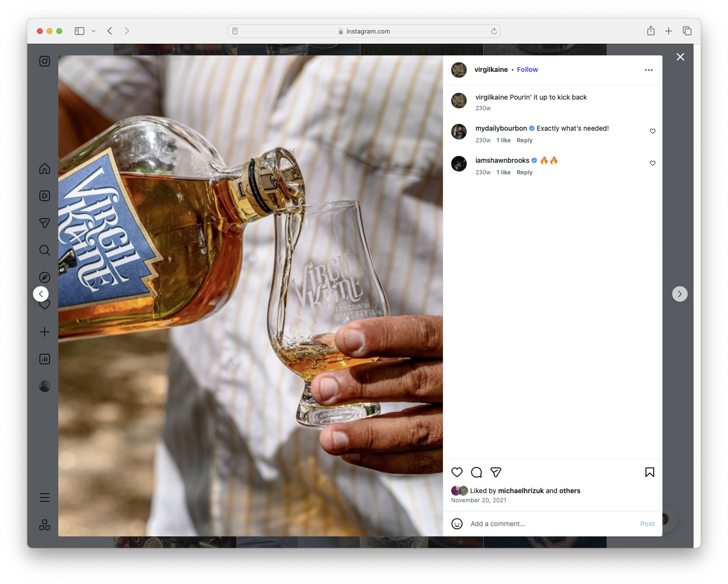Viewport: 728px width, 584px height.
Task: Open the November 20, 2021 timestamp
Action: [479, 500]
